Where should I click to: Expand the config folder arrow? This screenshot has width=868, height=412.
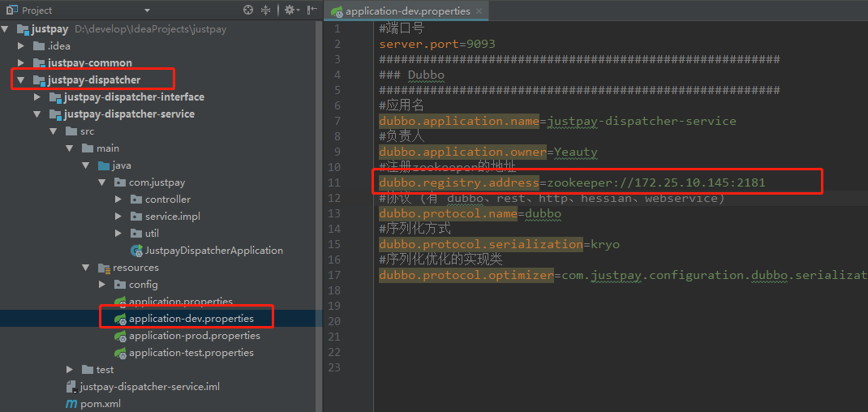102,285
